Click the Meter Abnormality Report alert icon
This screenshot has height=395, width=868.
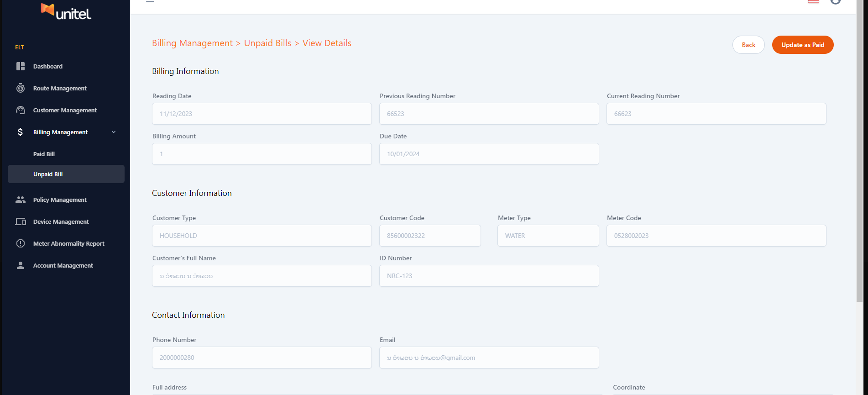tap(21, 243)
